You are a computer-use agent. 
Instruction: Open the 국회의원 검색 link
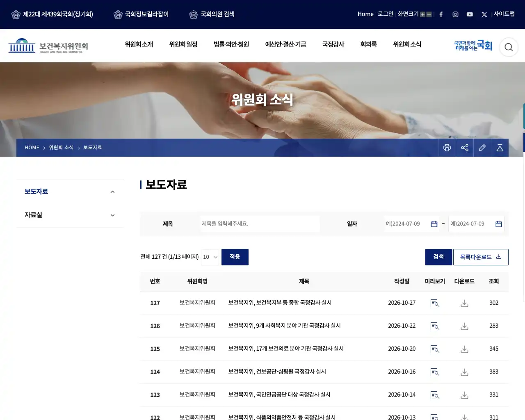click(212, 14)
